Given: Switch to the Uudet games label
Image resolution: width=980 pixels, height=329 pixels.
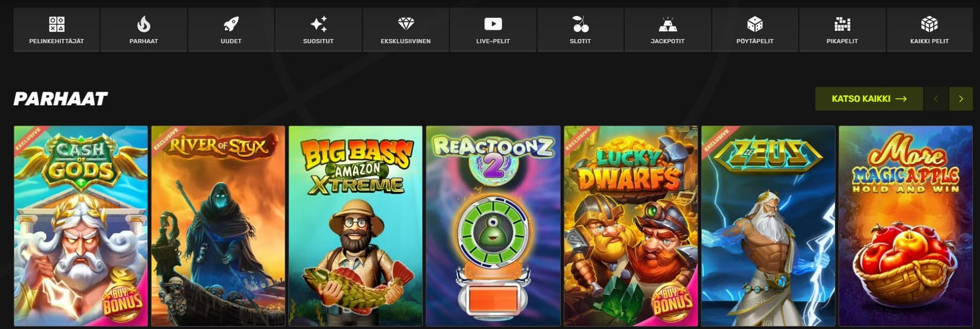Looking at the screenshot, I should pyautogui.click(x=231, y=41).
